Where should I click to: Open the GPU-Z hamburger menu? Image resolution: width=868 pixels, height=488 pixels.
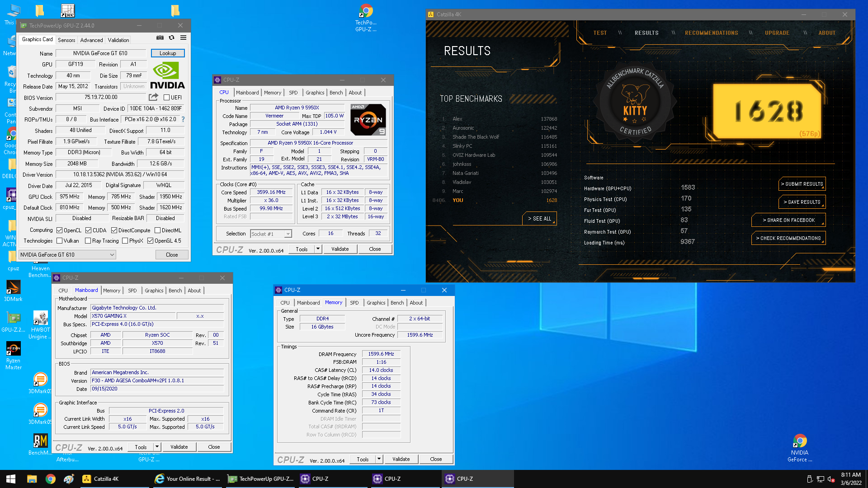click(183, 38)
